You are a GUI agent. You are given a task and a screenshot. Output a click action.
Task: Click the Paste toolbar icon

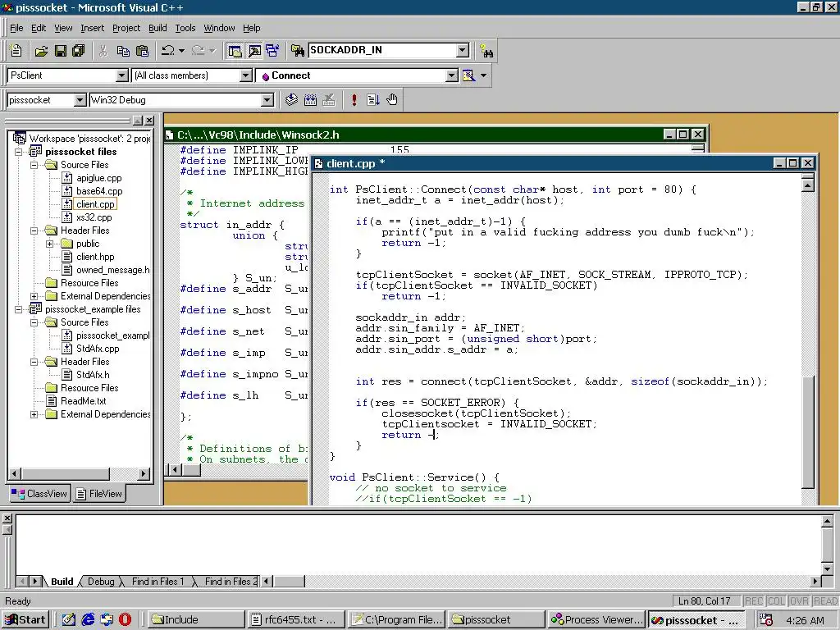tap(142, 50)
